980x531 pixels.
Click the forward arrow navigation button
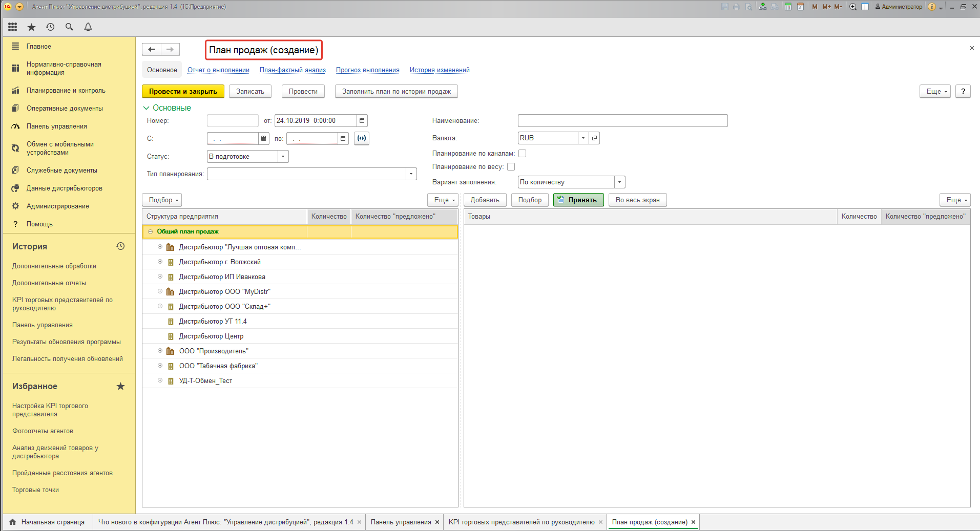click(170, 50)
